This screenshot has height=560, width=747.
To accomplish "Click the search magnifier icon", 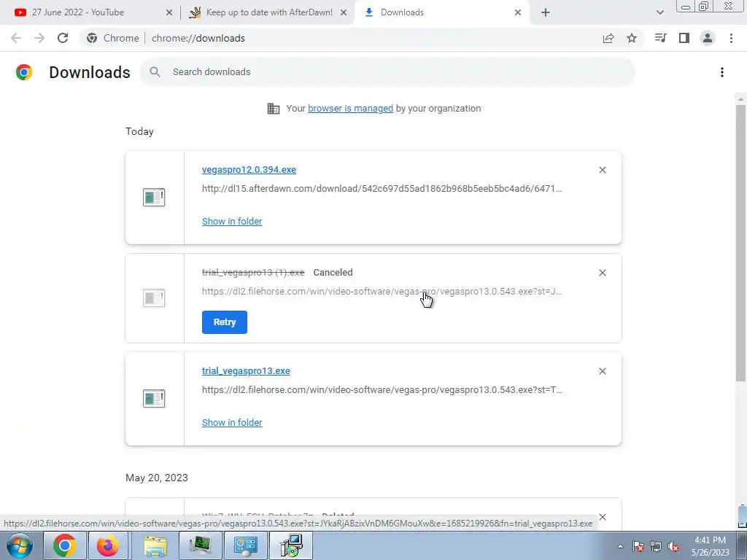I will 155,72.
